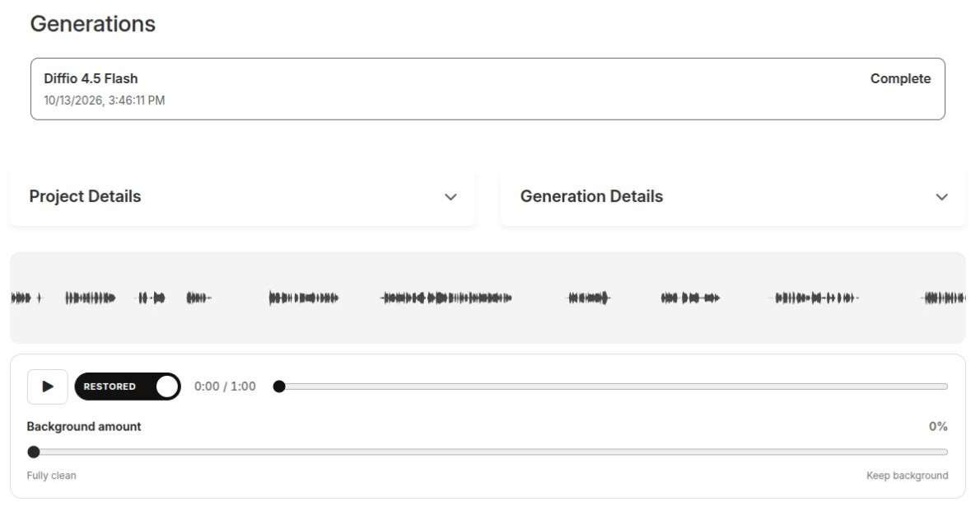Click the audio waveform display
Screen dimensions: 980x511
coord(488,298)
